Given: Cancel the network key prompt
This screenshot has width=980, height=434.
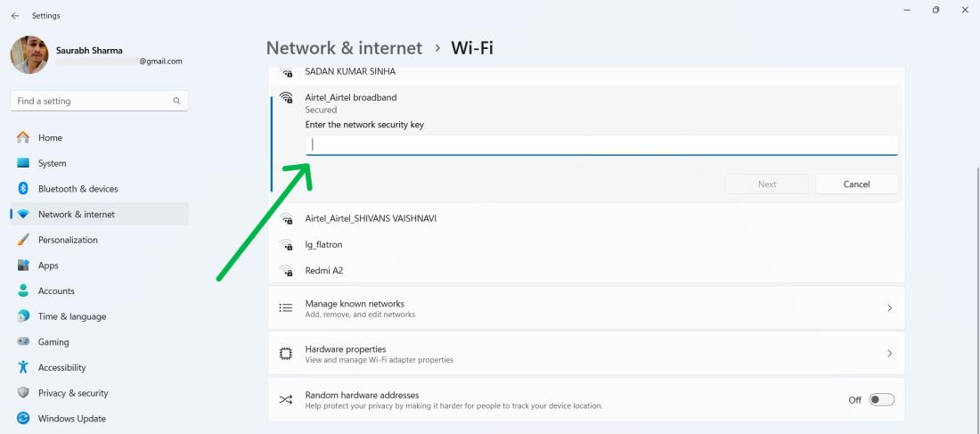Looking at the screenshot, I should (x=856, y=184).
